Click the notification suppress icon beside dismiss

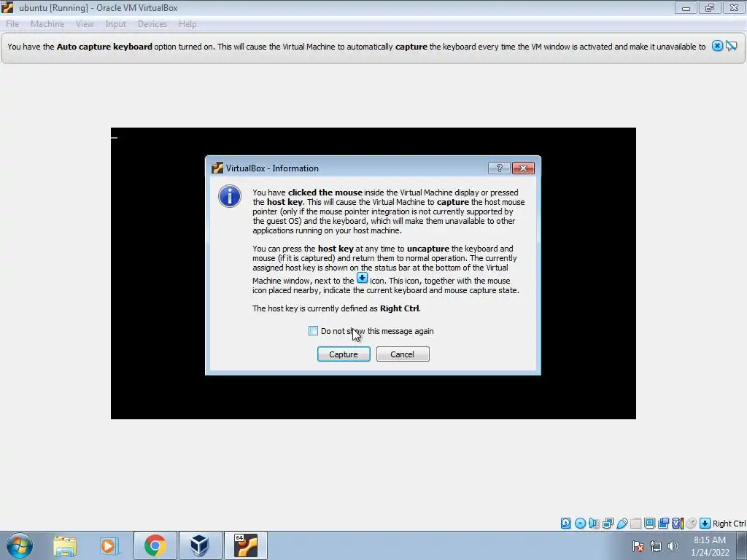731,46
